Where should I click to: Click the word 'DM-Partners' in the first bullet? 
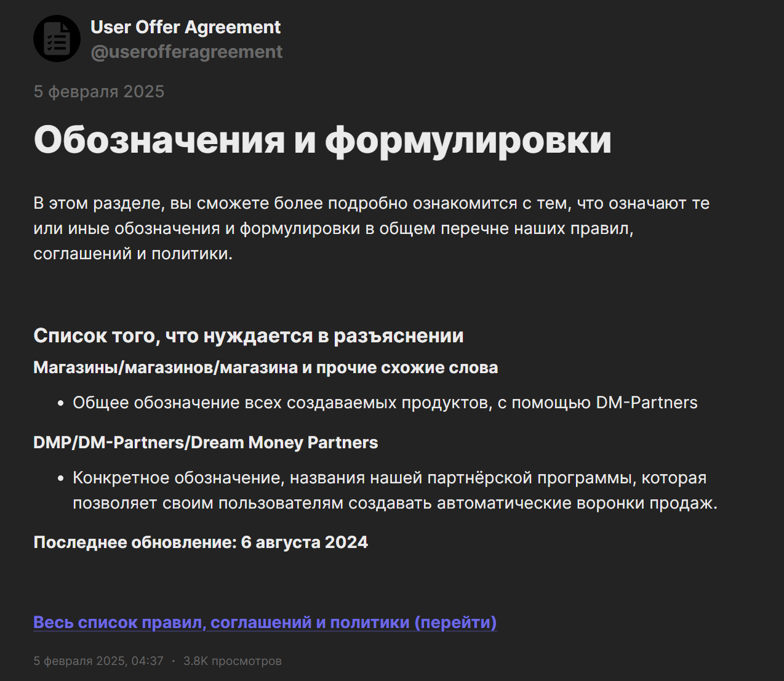pos(646,402)
